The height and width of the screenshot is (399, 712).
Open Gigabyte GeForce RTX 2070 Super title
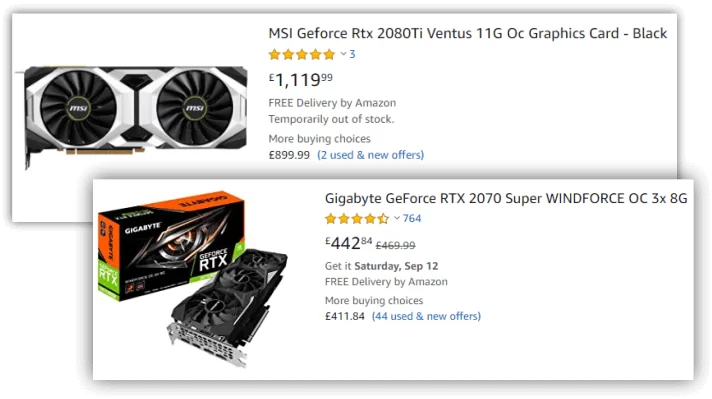[x=506, y=198]
